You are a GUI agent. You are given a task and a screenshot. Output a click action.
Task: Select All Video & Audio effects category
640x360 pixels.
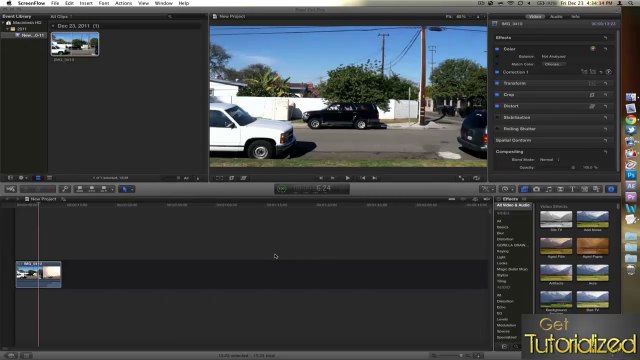(x=513, y=205)
